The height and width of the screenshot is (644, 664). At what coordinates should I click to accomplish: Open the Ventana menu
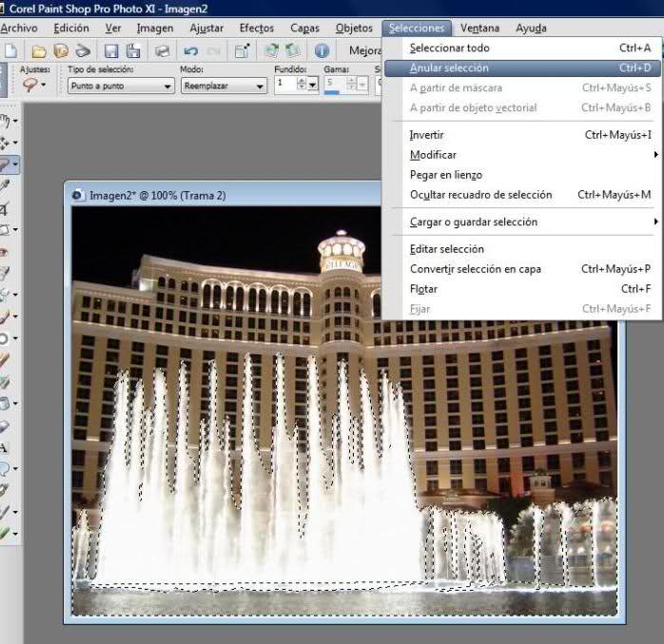479,28
